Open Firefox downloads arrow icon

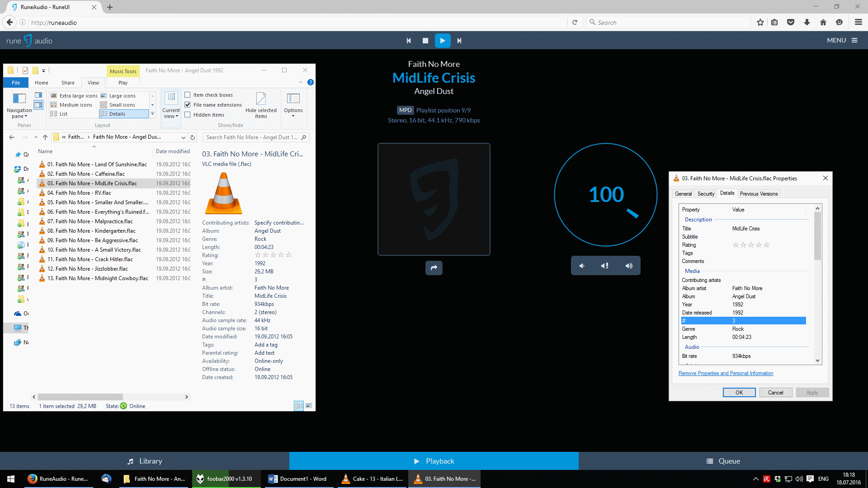(x=807, y=22)
